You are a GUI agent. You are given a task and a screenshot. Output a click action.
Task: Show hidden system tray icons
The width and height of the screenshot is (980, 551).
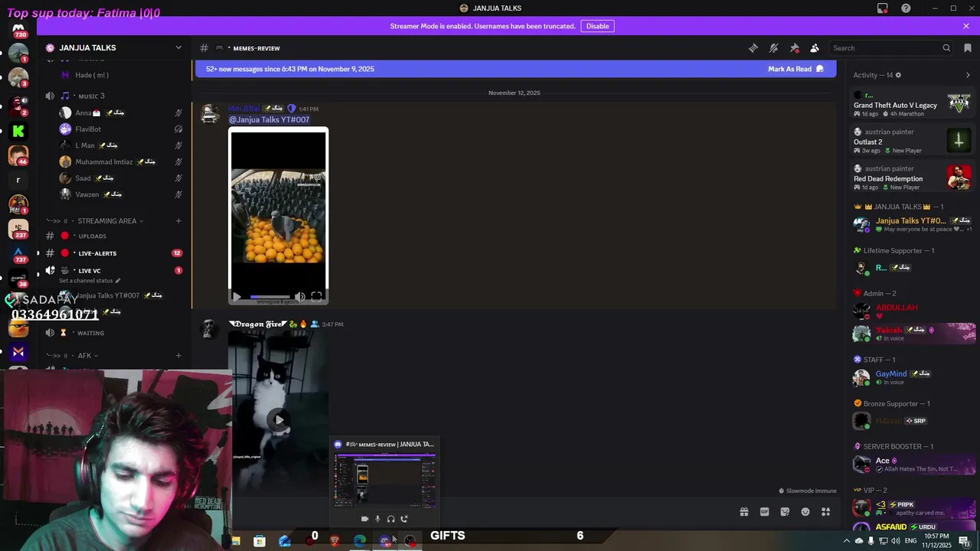pos(847,541)
